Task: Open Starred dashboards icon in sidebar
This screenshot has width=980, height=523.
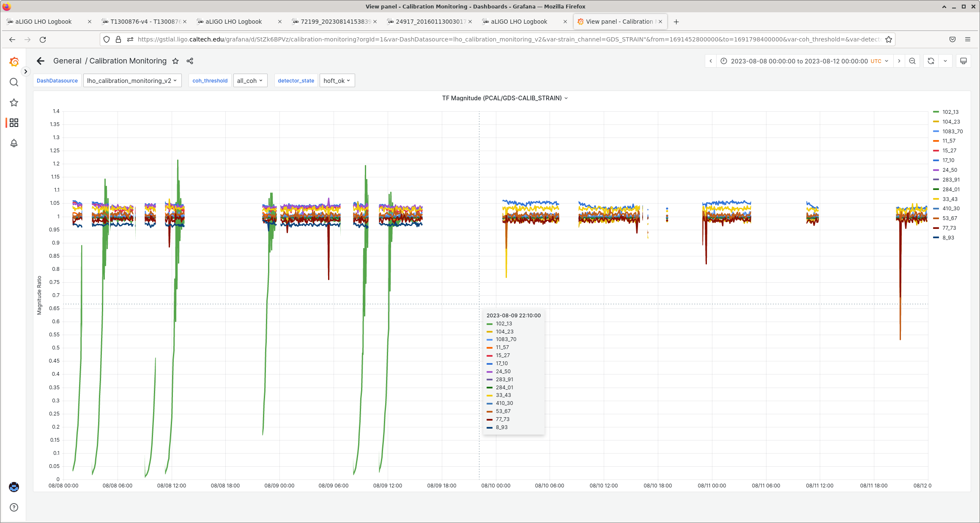Action: (x=14, y=102)
